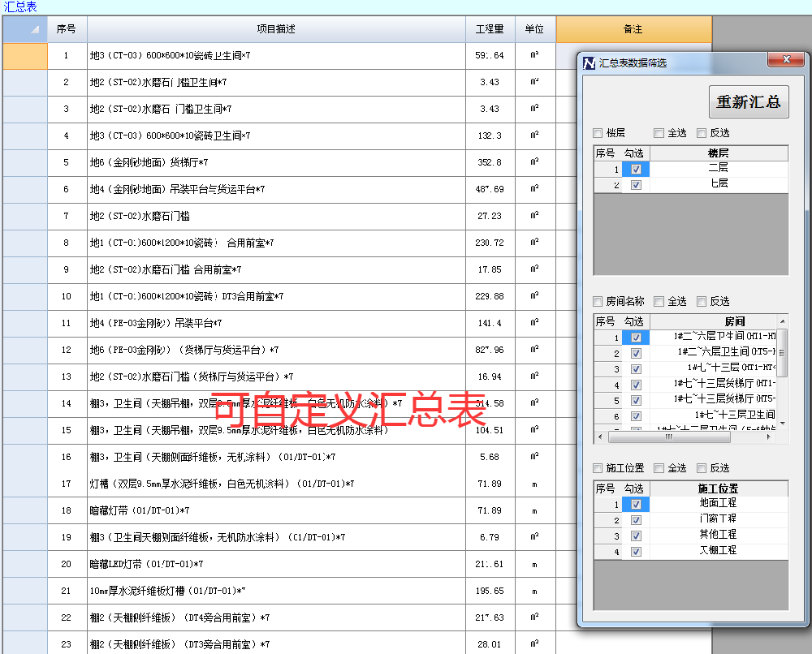Uncheck the 七层 floor checkbox

(x=636, y=185)
